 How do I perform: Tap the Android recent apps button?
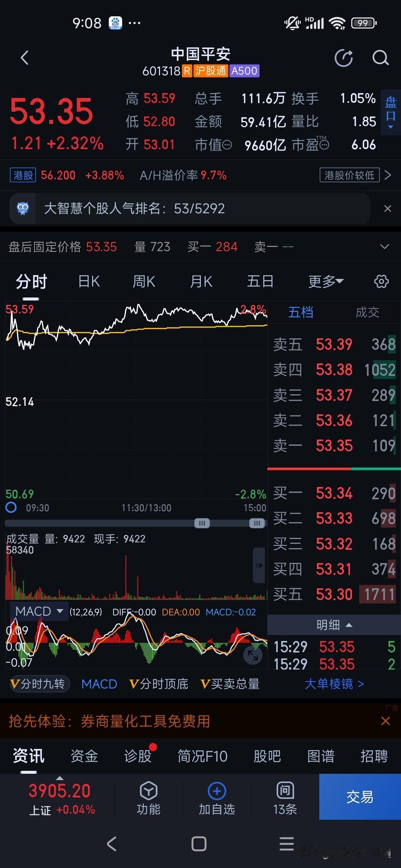click(287, 844)
